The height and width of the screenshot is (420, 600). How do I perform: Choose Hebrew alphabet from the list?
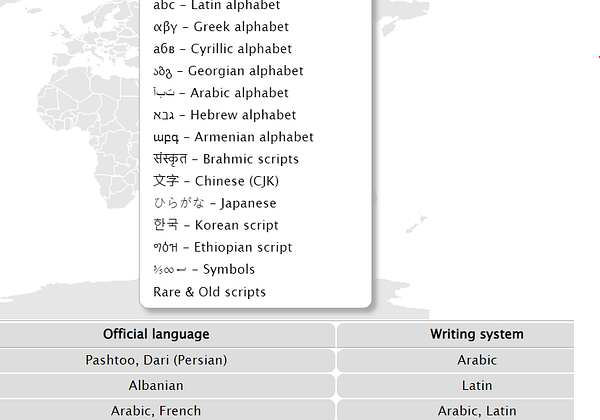tap(224, 115)
